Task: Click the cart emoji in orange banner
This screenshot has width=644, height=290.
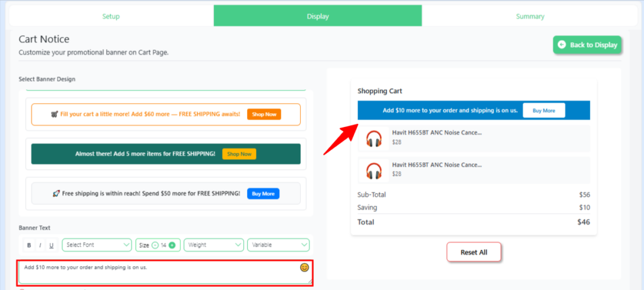Action: [x=54, y=114]
